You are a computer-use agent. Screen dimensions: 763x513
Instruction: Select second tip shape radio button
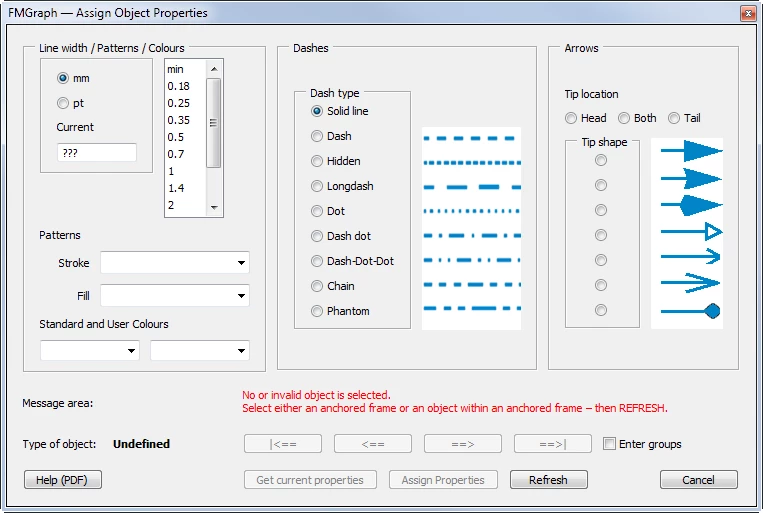(x=601, y=185)
